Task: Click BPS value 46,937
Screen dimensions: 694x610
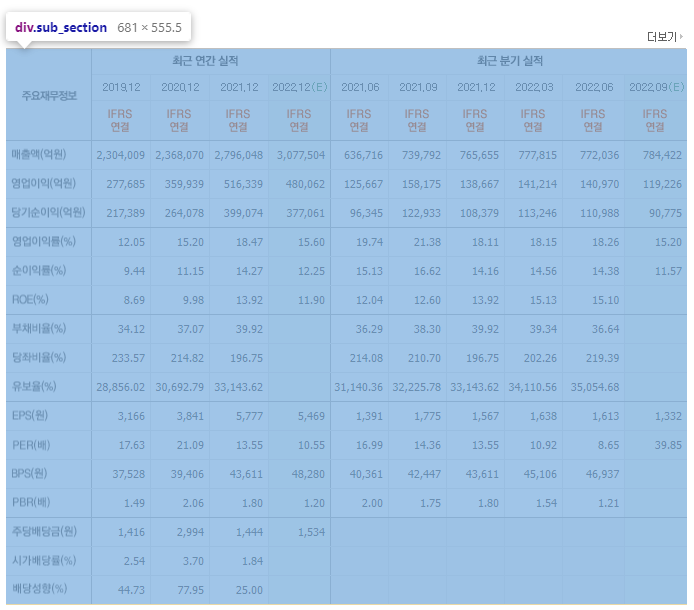Action: pyautogui.click(x=602, y=474)
